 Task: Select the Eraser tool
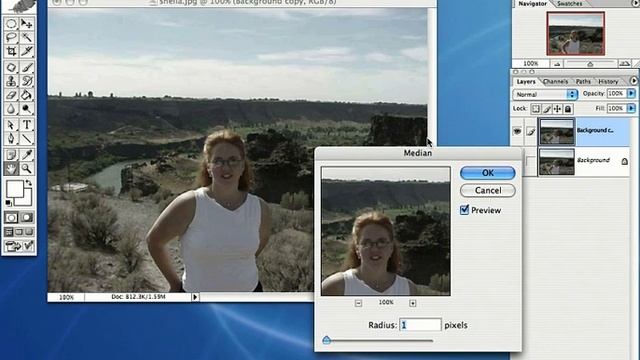[x=11, y=95]
